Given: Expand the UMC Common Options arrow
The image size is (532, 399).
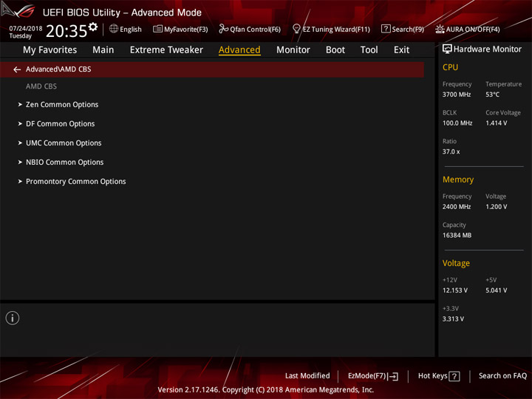Looking at the screenshot, I should (20, 143).
